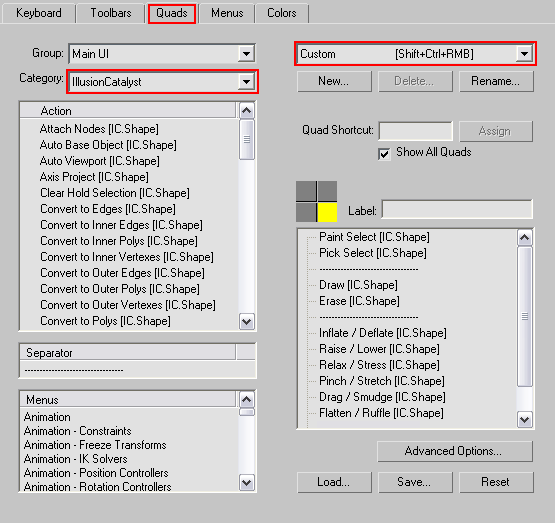
Task: Click the Quad Shortcut input field
Action: [416, 131]
